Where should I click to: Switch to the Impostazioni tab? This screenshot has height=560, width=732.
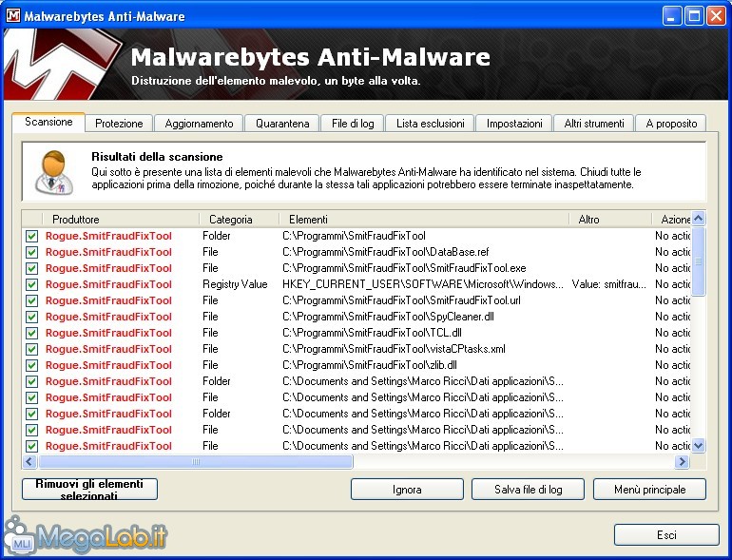pyautogui.click(x=514, y=124)
